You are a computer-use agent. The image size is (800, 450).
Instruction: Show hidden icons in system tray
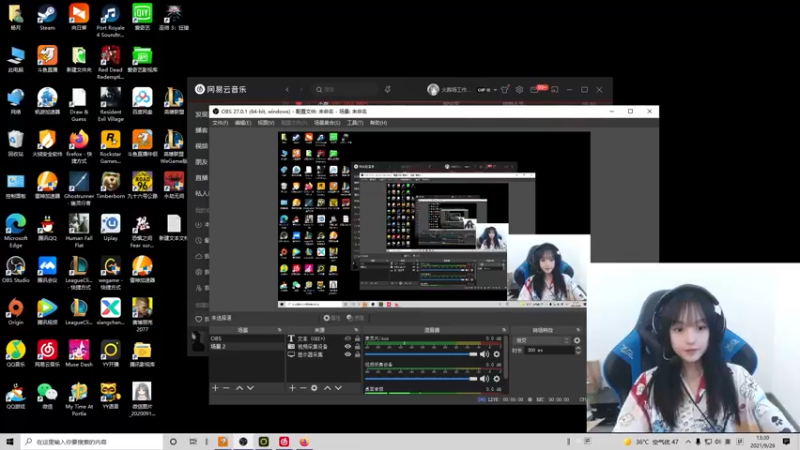pos(688,442)
